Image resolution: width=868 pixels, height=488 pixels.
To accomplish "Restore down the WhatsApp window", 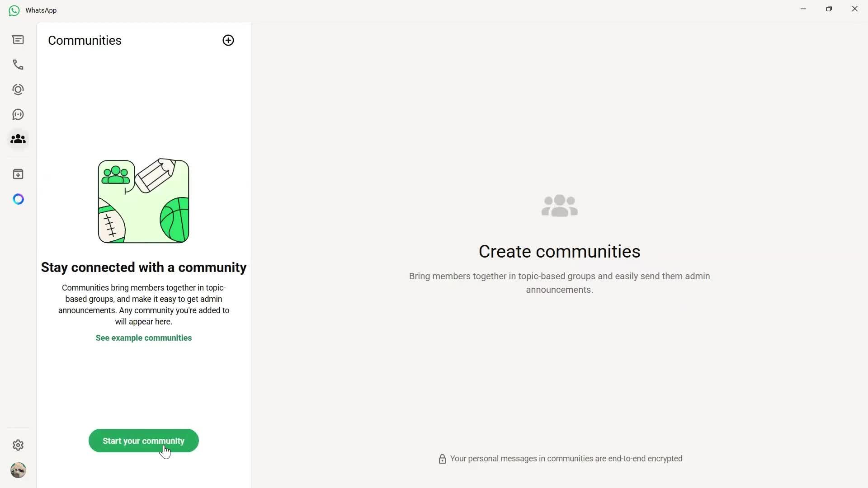I will click(x=830, y=9).
